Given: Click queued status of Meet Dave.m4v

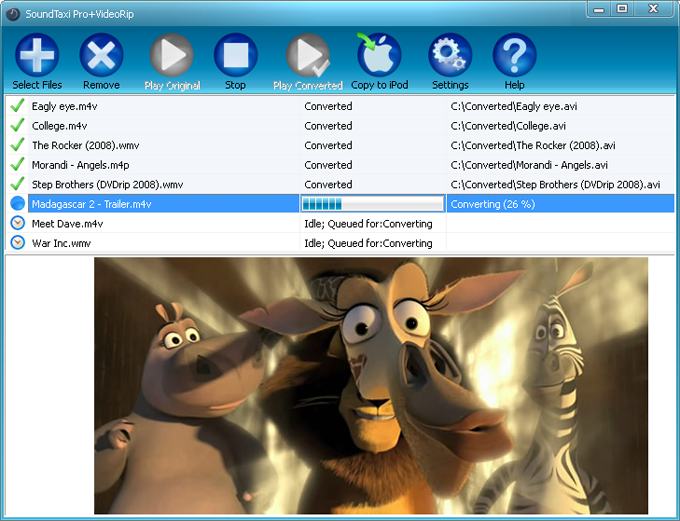Looking at the screenshot, I should (x=368, y=224).
